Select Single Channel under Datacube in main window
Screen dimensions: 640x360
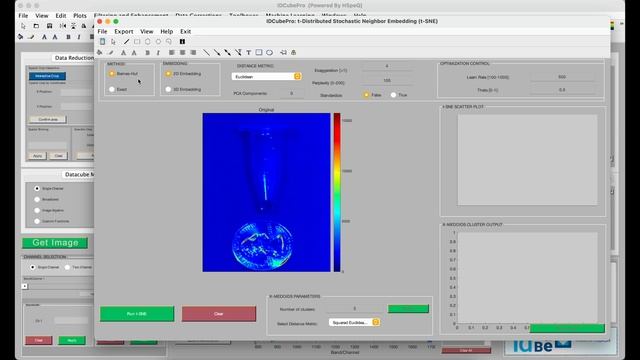37,189
